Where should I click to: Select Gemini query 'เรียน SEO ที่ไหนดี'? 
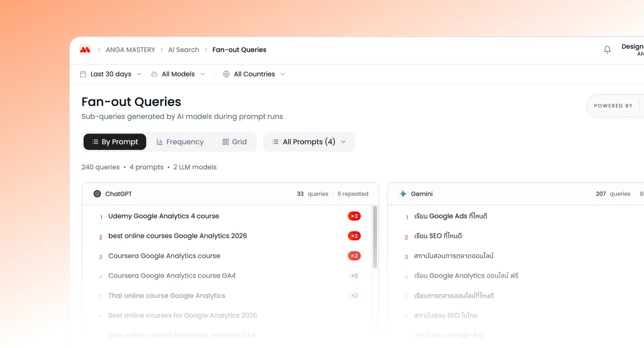438,236
